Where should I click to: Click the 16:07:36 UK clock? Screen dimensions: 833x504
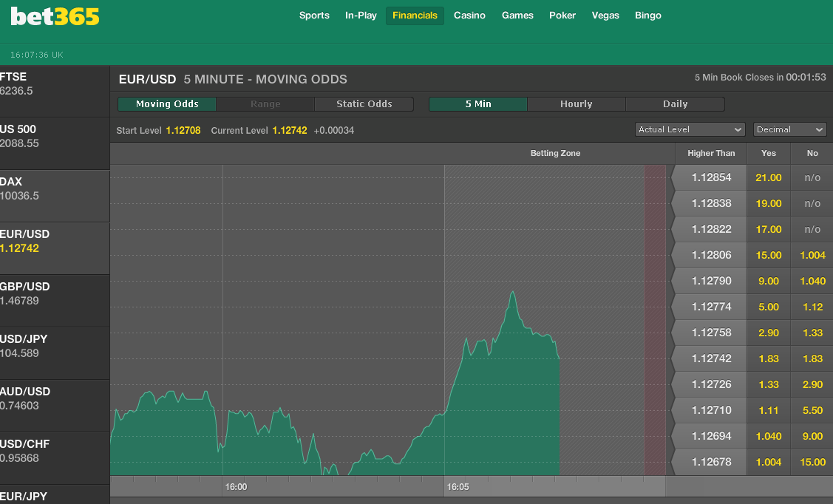(x=37, y=55)
